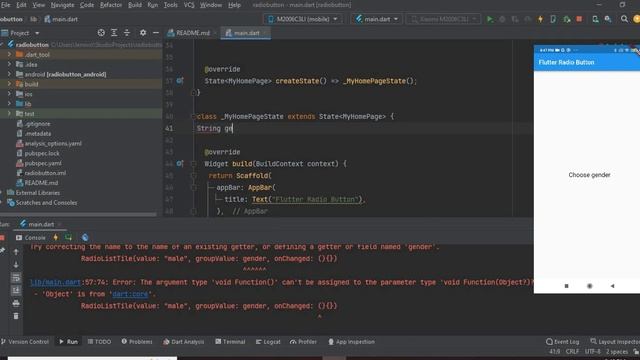The height and width of the screenshot is (360, 640).
Task: Collapse all items in Project panel
Action: pos(127,33)
